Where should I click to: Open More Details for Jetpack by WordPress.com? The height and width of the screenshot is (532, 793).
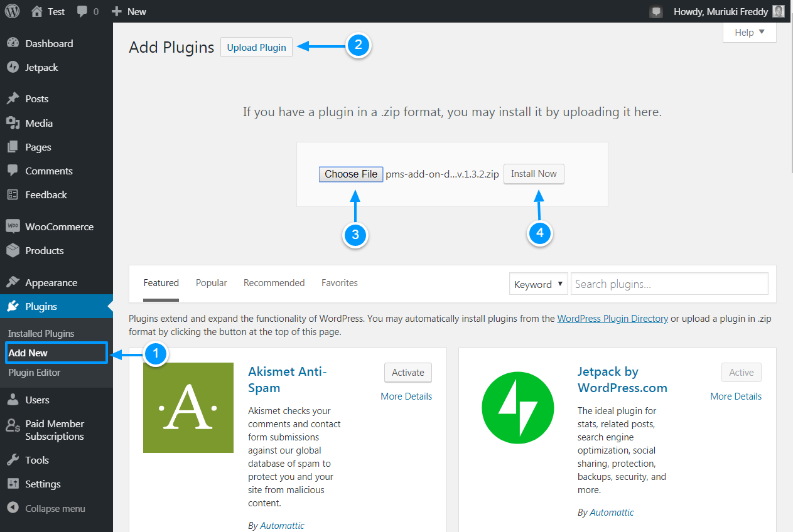(736, 396)
